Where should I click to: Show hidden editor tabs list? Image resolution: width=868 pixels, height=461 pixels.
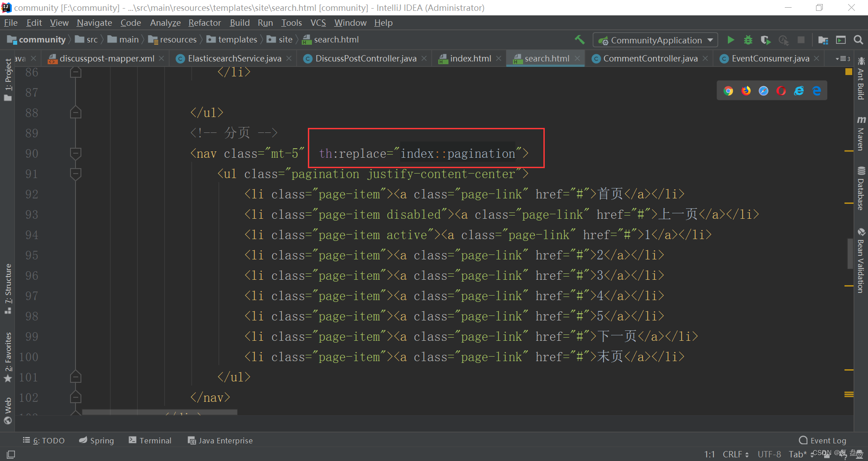(842, 58)
